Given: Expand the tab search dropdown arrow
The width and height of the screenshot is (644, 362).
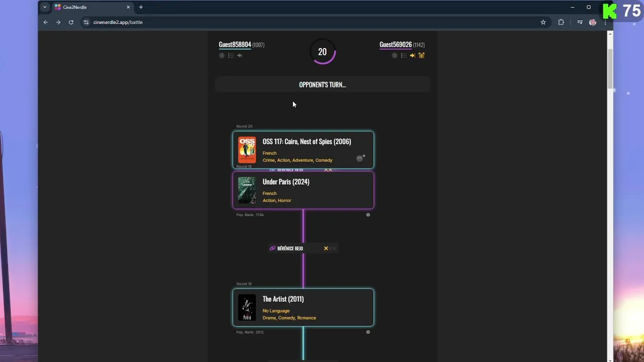Looking at the screenshot, I should [45, 7].
